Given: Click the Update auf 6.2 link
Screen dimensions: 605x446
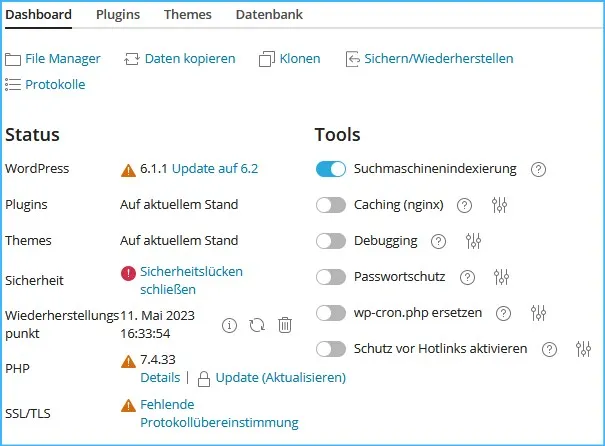Looking at the screenshot, I should click(215, 169).
